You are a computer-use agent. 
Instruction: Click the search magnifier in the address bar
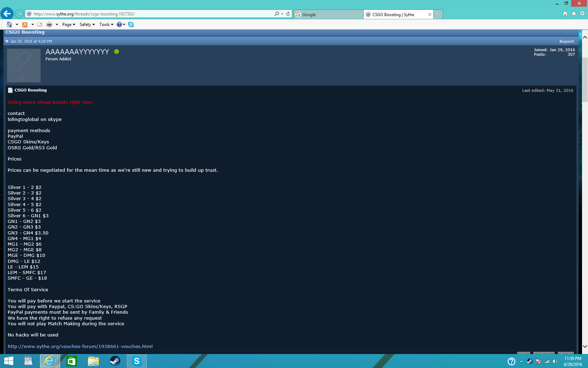pyautogui.click(x=277, y=14)
